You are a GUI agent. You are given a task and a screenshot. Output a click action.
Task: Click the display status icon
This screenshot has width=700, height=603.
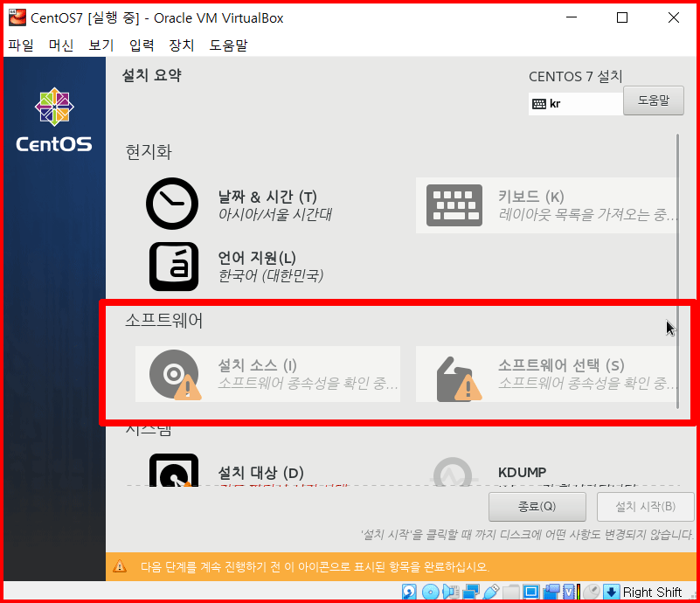click(530, 592)
